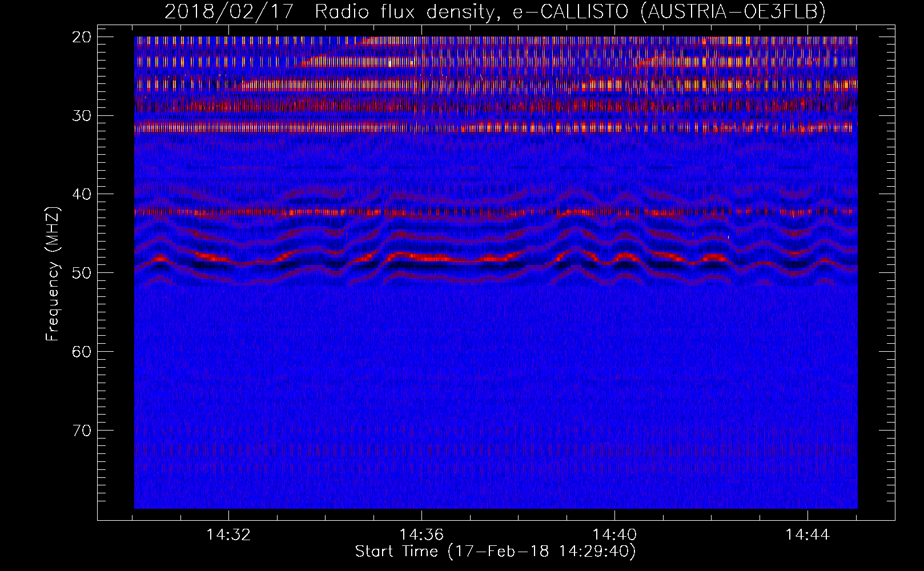Click the 50 frequency tick label
The width and height of the screenshot is (924, 571).
pos(82,273)
